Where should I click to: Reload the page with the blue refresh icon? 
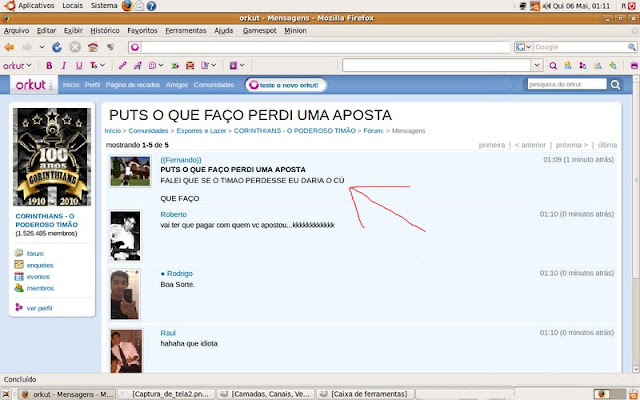pyautogui.click(x=57, y=47)
